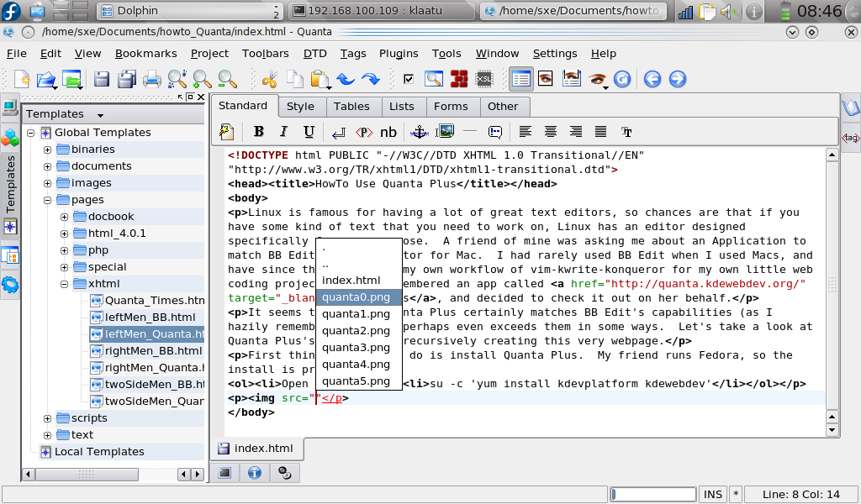
Task: Click the Align Right icon
Action: (575, 132)
